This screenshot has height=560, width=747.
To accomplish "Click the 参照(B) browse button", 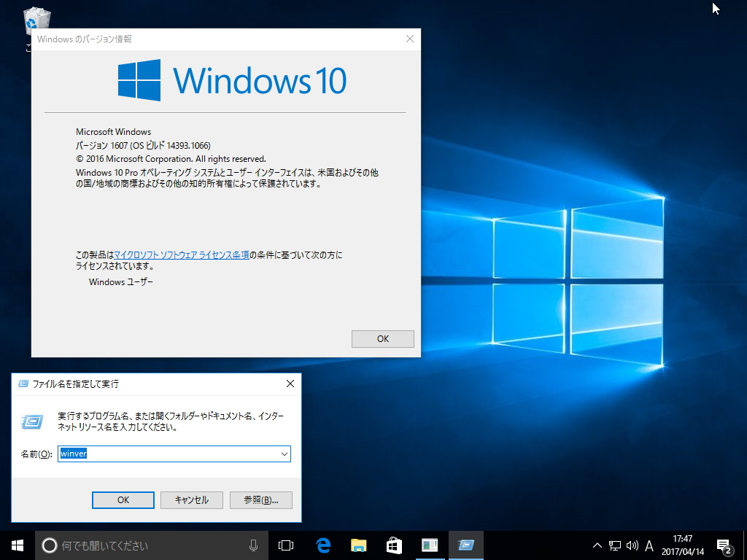I will click(260, 499).
